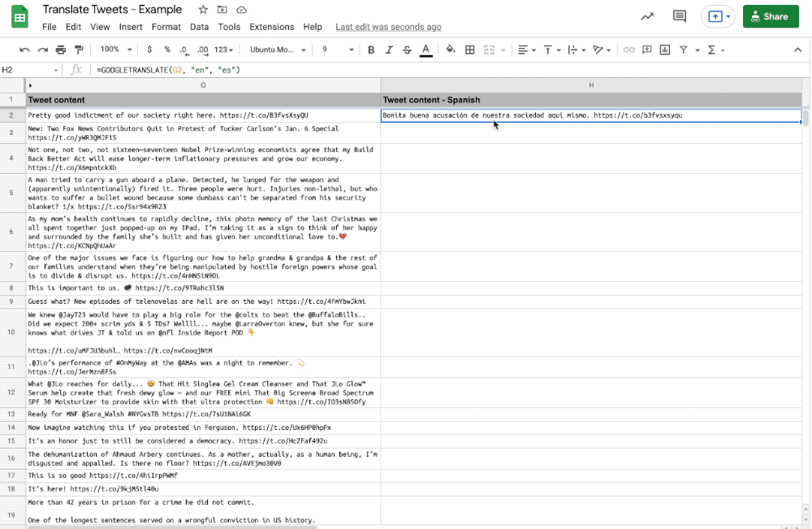812x529 pixels.
Task: Select the 'Ready for MNF' tweet cell
Action: pyautogui.click(x=203, y=414)
